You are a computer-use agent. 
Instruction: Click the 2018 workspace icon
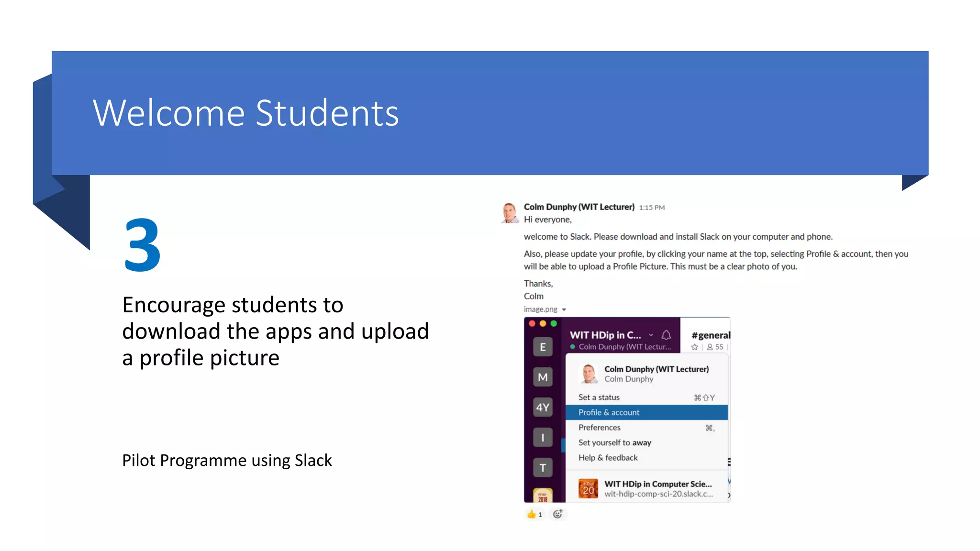pyautogui.click(x=543, y=496)
